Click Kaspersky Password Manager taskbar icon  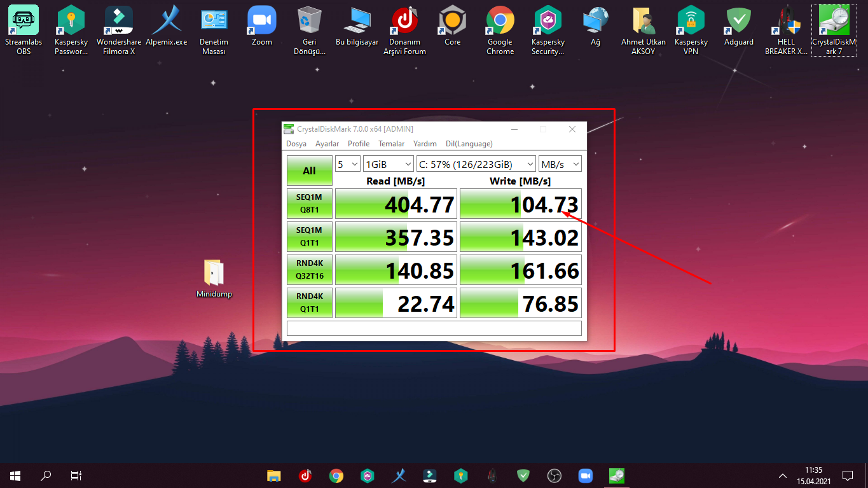pos(461,475)
